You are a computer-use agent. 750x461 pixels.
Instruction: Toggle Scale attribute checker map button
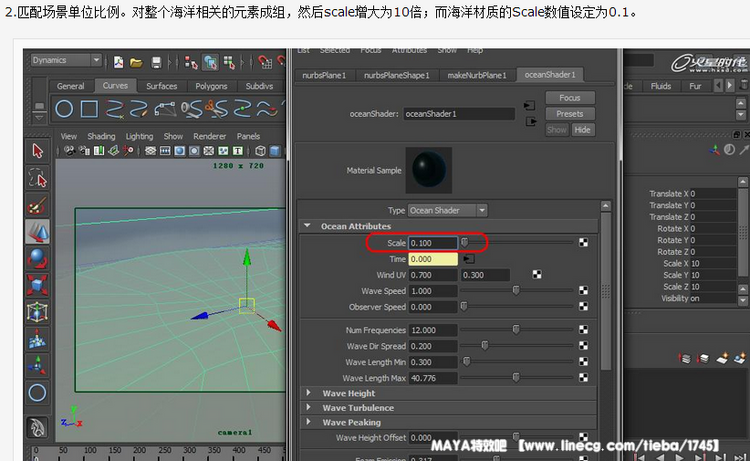click(584, 242)
